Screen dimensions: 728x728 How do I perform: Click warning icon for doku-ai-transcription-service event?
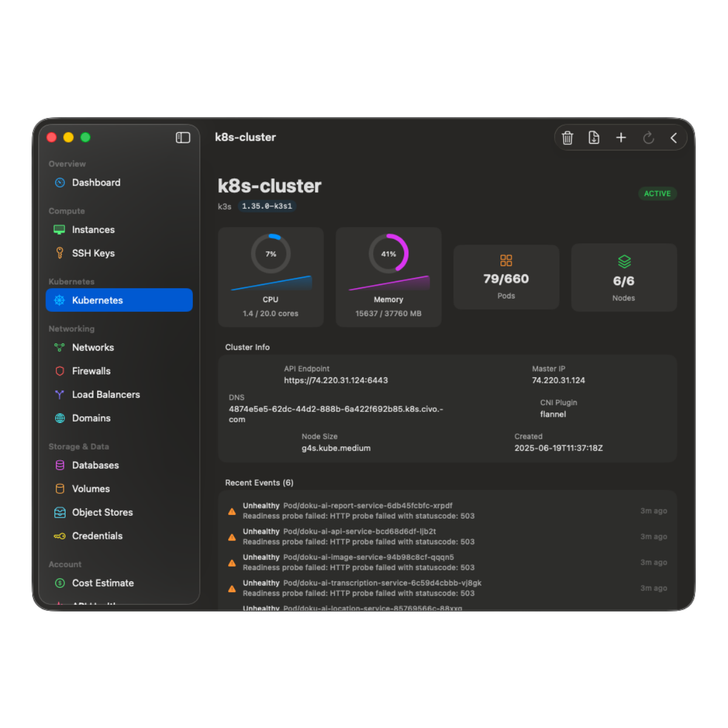pyautogui.click(x=232, y=588)
